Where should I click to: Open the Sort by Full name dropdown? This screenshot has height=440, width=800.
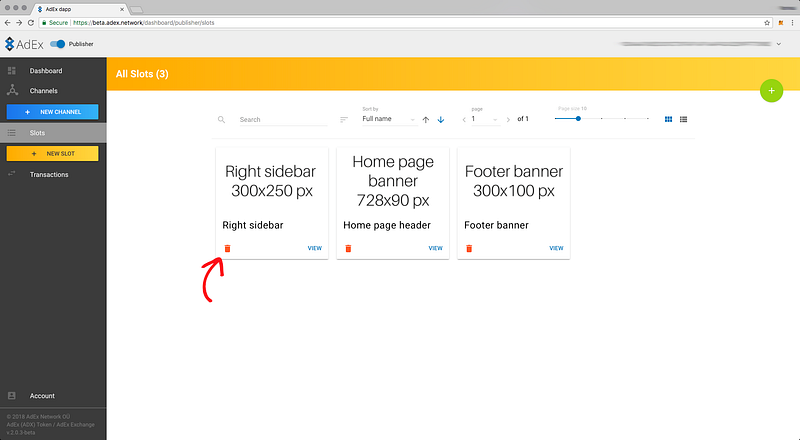[389, 119]
